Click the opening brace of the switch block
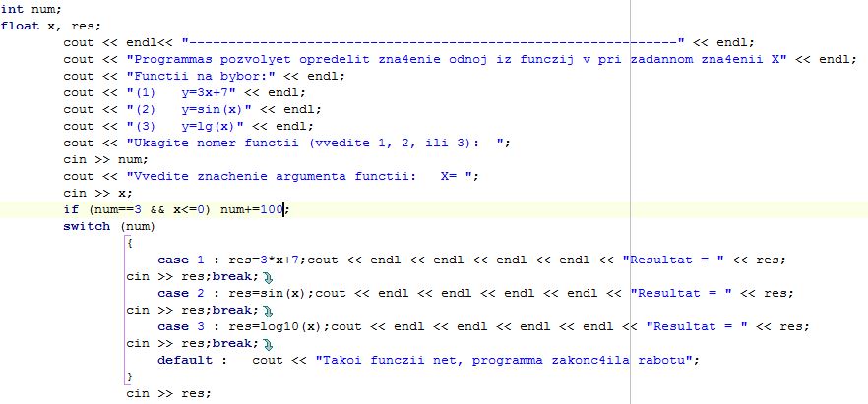 click(x=130, y=243)
